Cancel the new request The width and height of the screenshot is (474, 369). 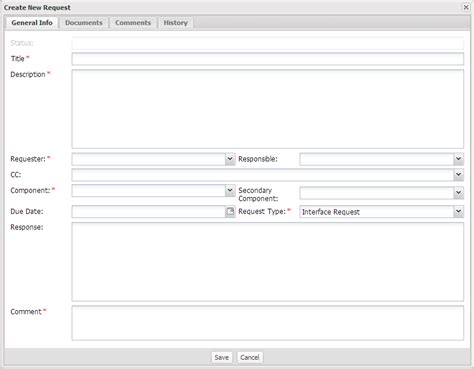click(x=250, y=357)
